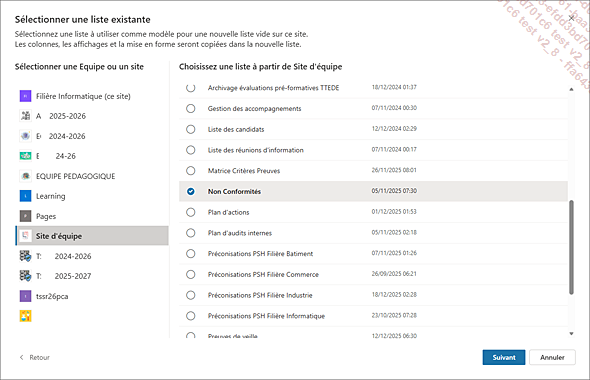
Task: Click the Plan d'audits internes list name
Action: [240, 233]
